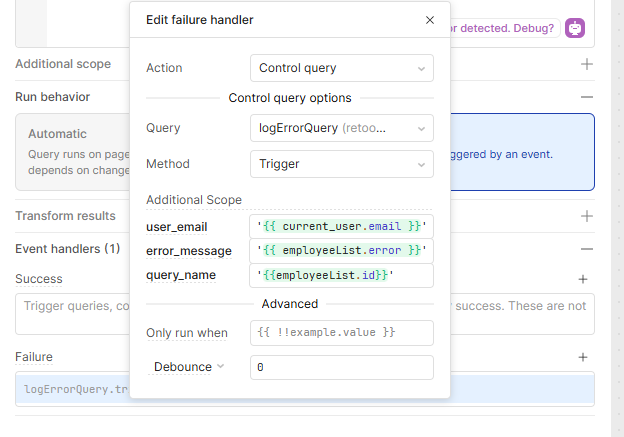The image size is (624, 437).
Task: Select the Automatic run behavior option
Action: 73,152
